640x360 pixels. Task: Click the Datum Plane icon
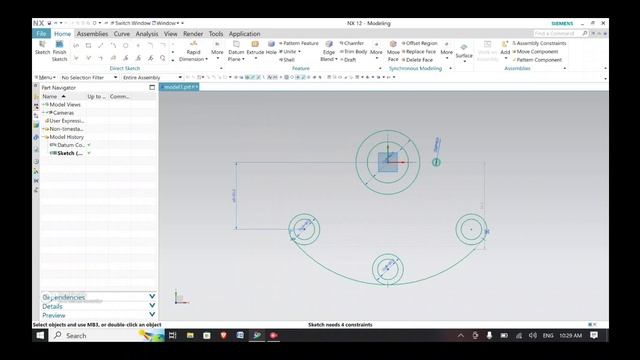[236, 44]
